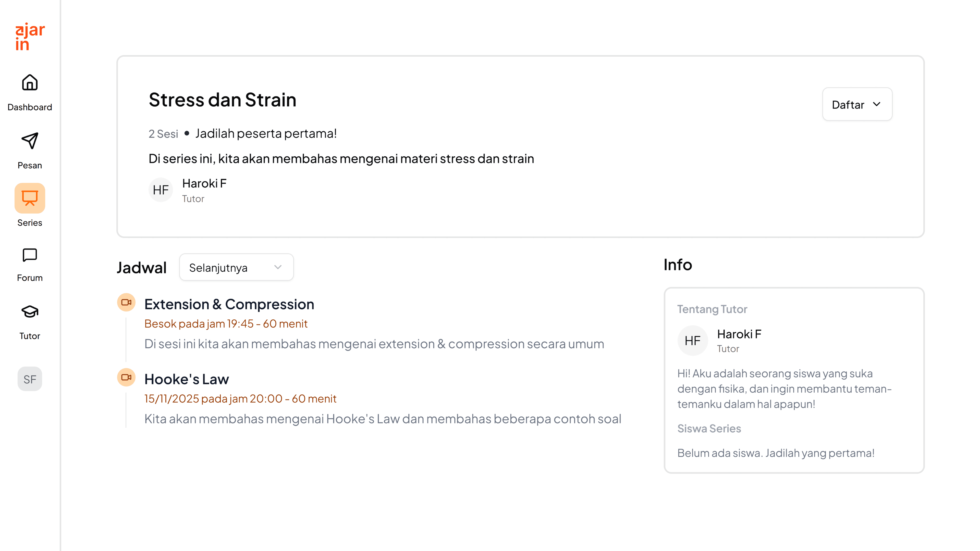
Task: Click Haroki F name in series header
Action: point(204,184)
